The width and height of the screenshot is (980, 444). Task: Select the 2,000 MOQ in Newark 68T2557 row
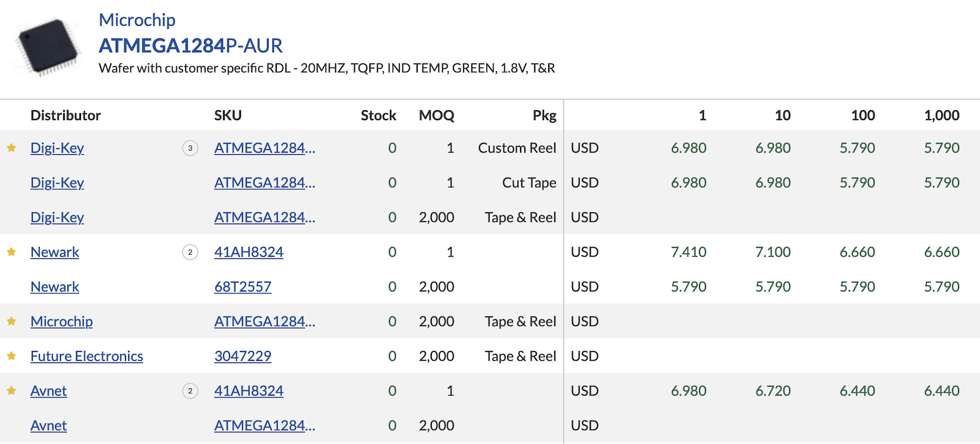437,287
